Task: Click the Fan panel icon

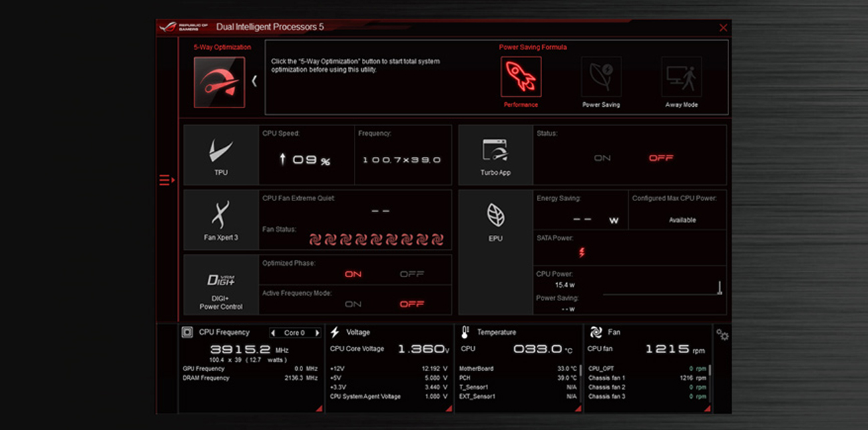Action: (x=596, y=332)
